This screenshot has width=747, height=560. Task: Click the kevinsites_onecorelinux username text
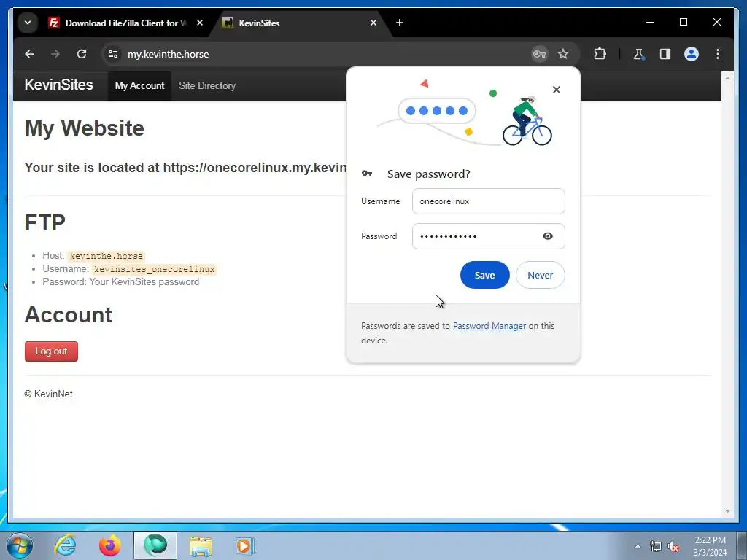[x=155, y=269]
